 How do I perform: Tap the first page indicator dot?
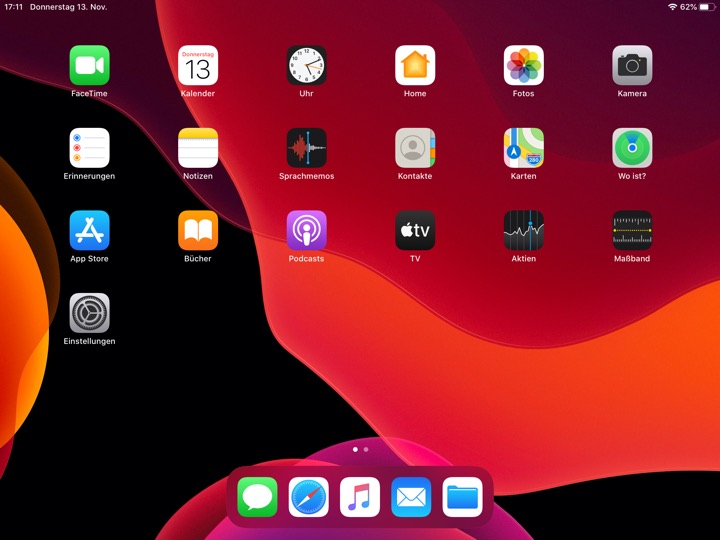pos(355,450)
